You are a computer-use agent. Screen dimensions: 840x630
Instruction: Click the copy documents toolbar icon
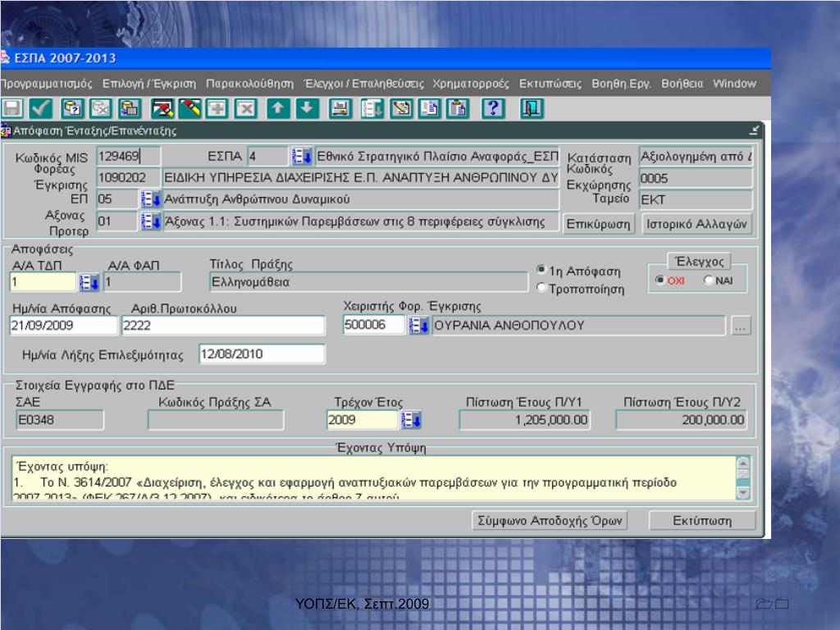430,109
